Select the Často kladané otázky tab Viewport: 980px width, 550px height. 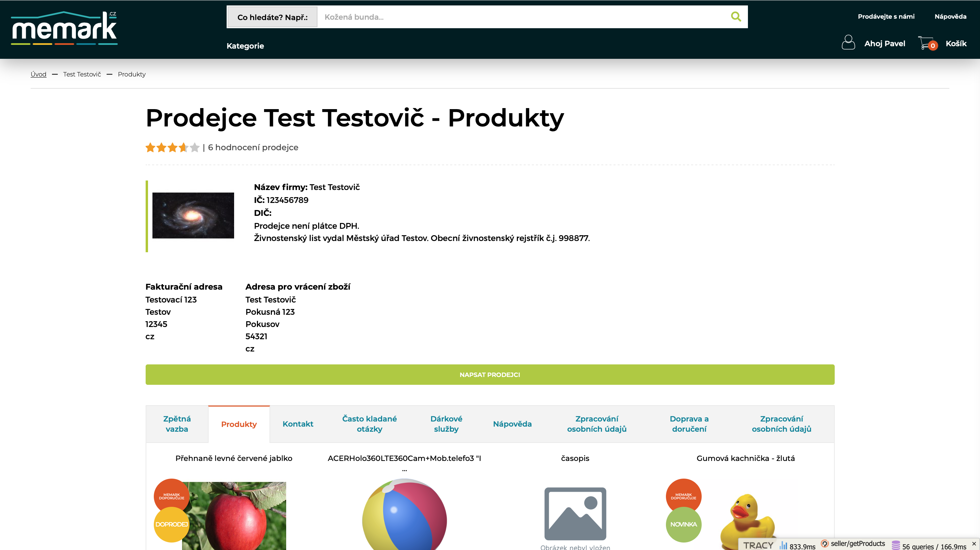click(369, 424)
